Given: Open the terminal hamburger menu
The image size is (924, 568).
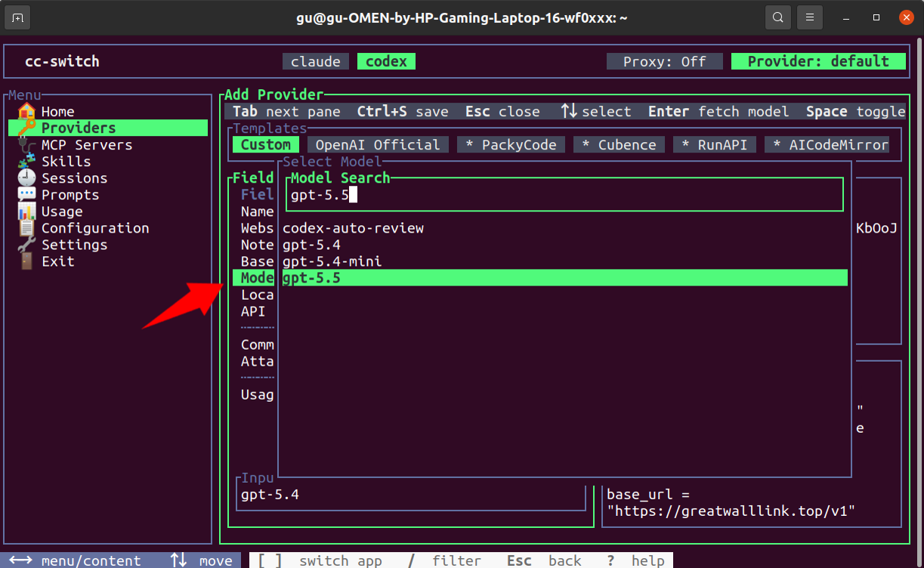Looking at the screenshot, I should pyautogui.click(x=810, y=17).
